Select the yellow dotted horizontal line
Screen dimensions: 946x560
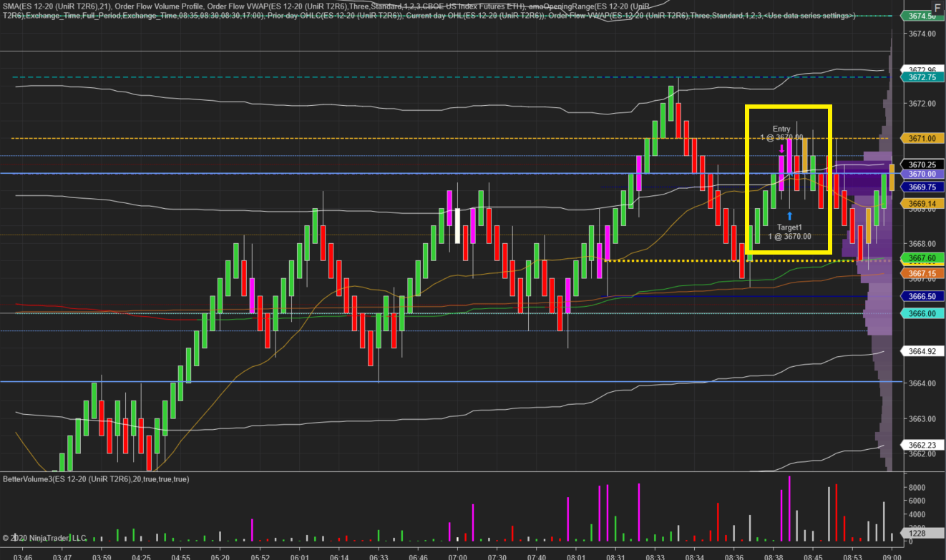coord(748,261)
